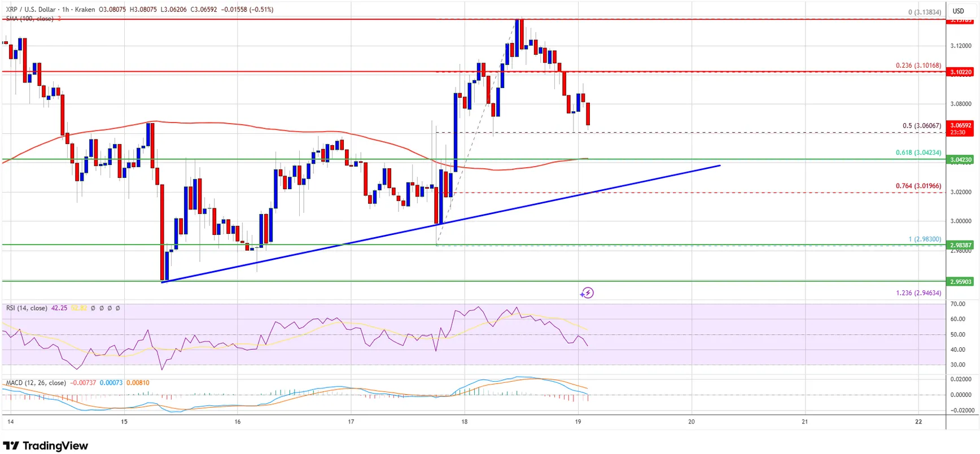Click date 16 on the time axis
The height and width of the screenshot is (454, 980).
(238, 422)
